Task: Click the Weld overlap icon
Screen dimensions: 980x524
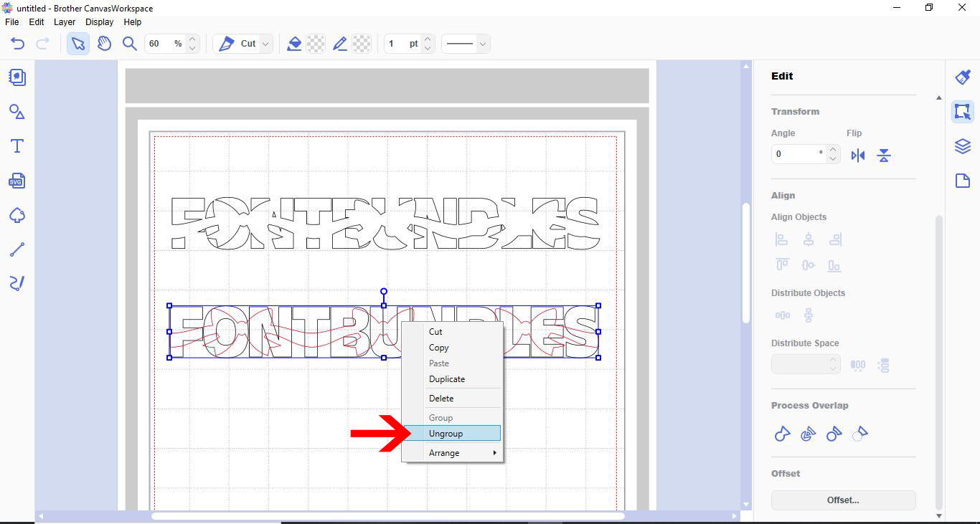Action: click(x=783, y=434)
